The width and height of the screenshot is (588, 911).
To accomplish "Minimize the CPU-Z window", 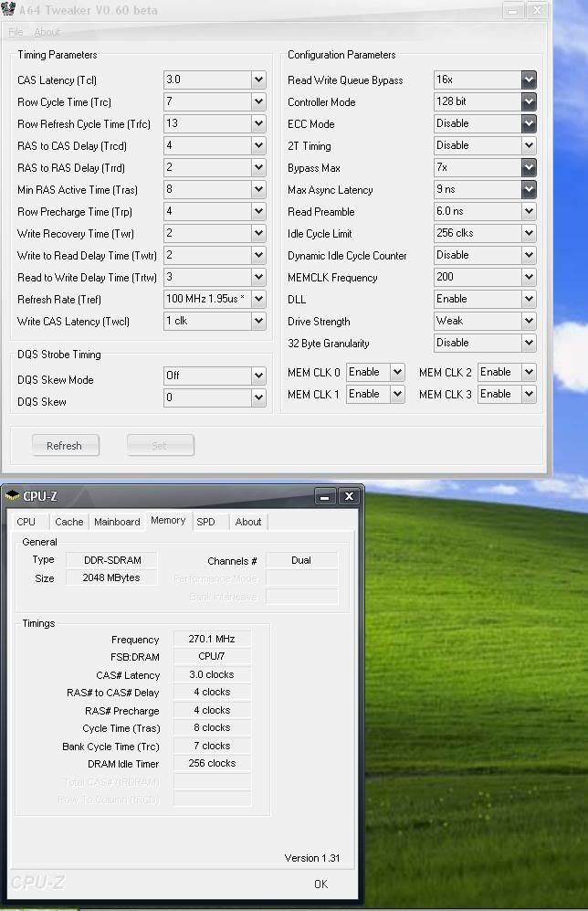I will [325, 497].
